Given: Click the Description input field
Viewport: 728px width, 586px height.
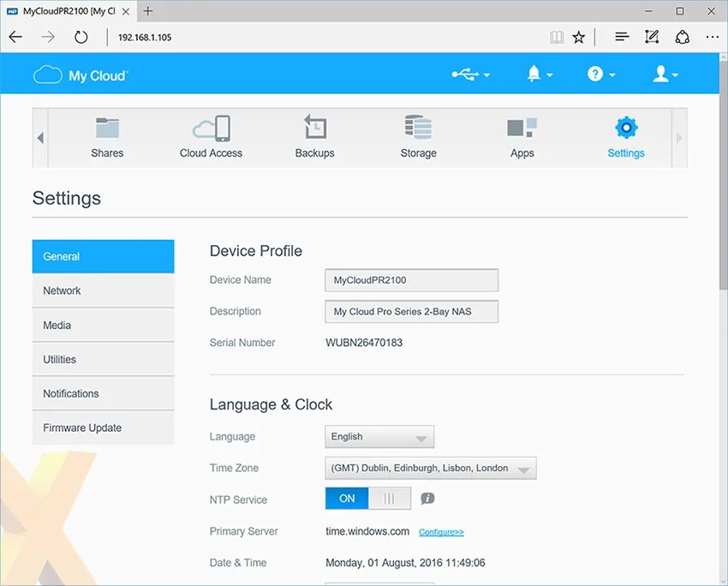Looking at the screenshot, I should point(411,312).
